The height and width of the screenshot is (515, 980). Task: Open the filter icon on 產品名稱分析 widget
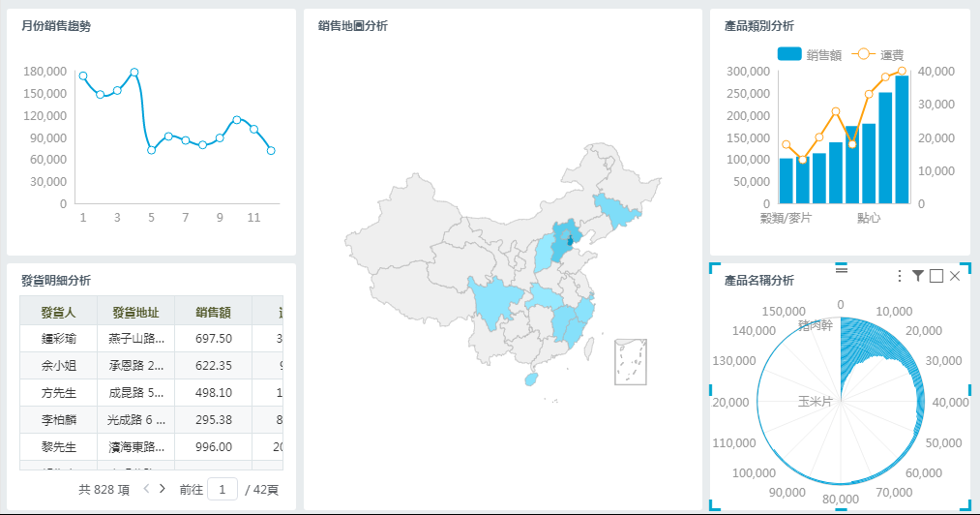tap(918, 277)
